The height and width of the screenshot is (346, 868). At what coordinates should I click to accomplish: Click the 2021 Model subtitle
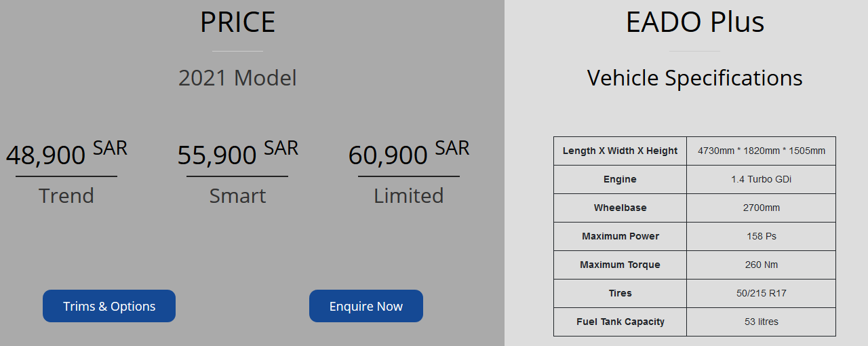point(237,78)
